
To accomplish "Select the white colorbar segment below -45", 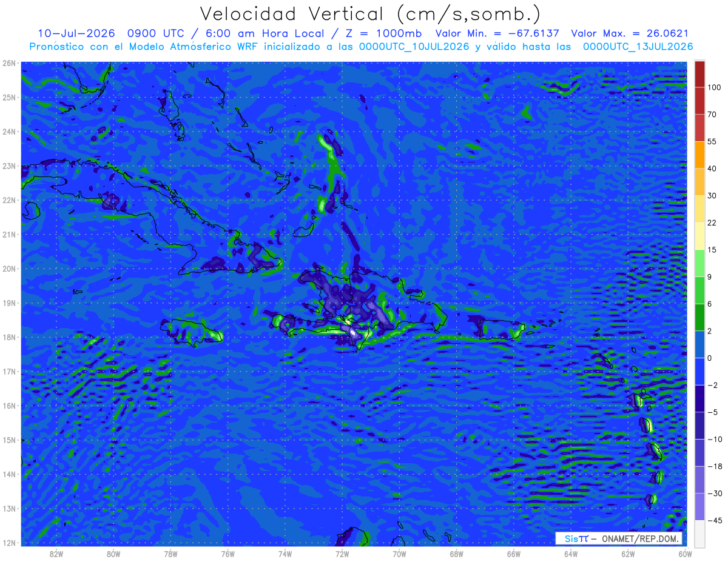I will (699, 533).
